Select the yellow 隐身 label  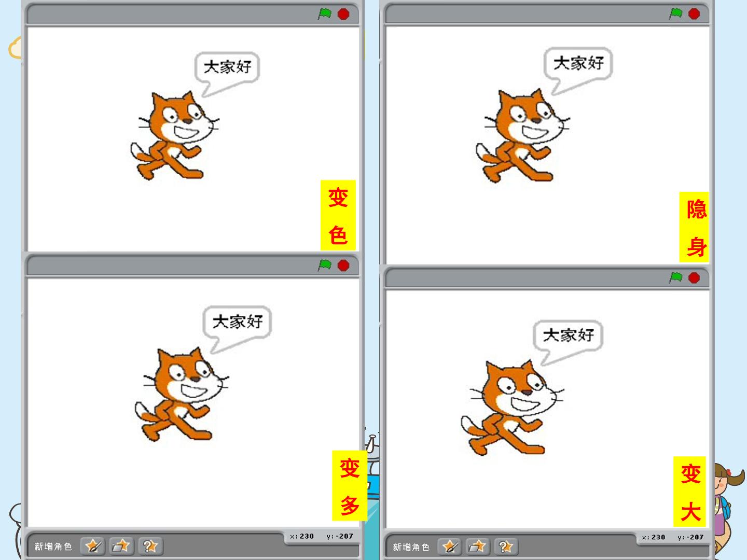pos(694,227)
